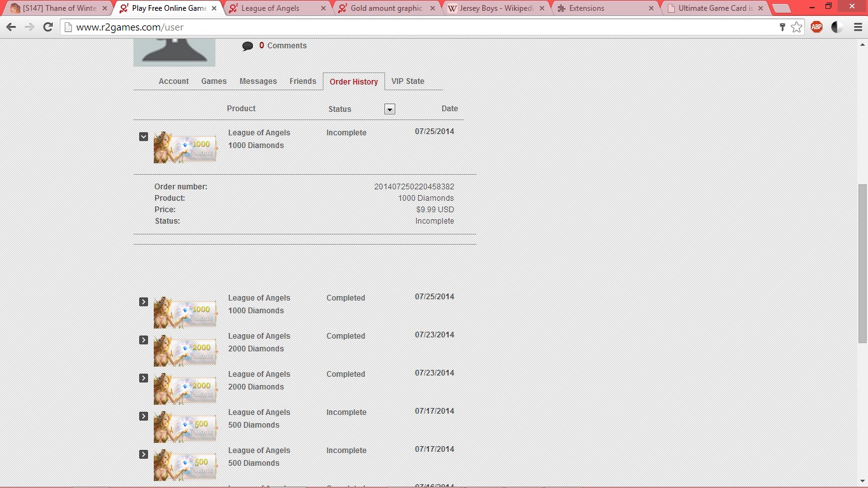868x488 pixels.
Task: Click the comments speech bubble icon
Action: pyautogui.click(x=248, y=46)
